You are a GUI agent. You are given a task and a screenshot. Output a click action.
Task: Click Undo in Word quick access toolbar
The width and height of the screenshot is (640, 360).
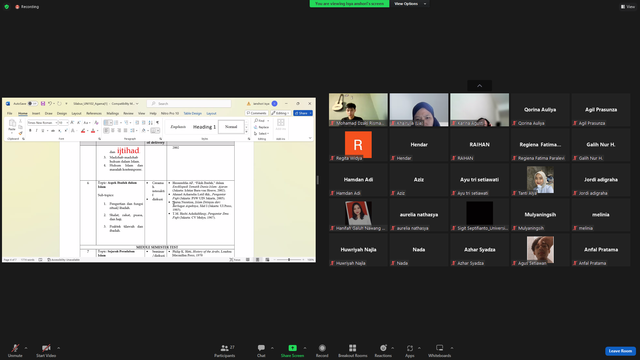coord(50,104)
